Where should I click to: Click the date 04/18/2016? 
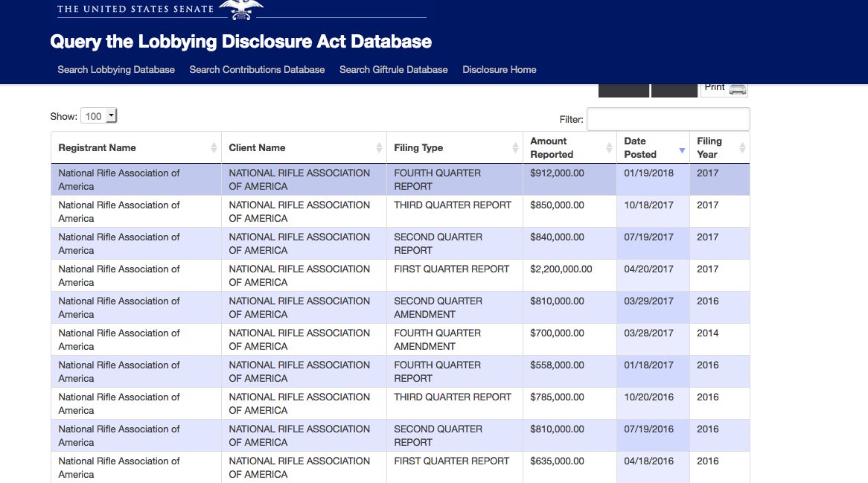649,461
